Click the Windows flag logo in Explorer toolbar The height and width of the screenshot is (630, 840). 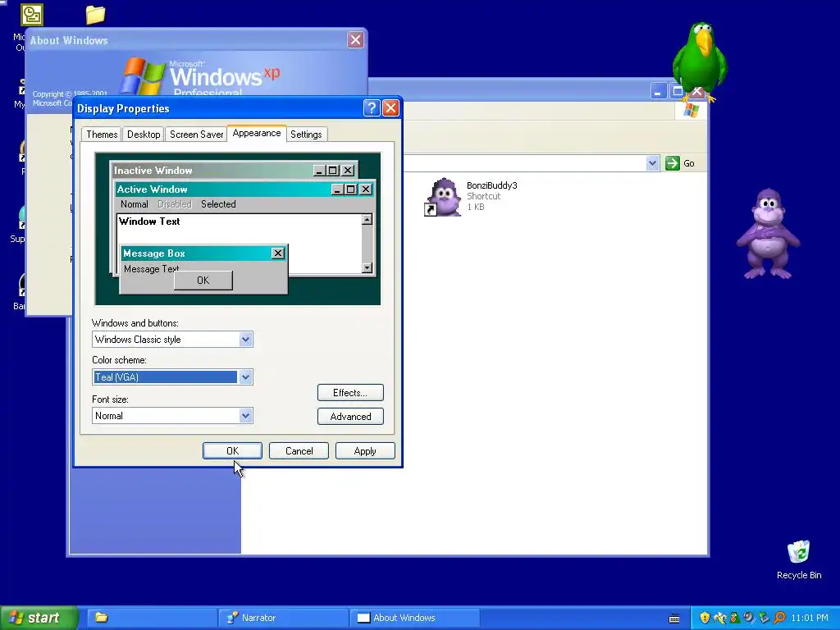[x=691, y=111]
